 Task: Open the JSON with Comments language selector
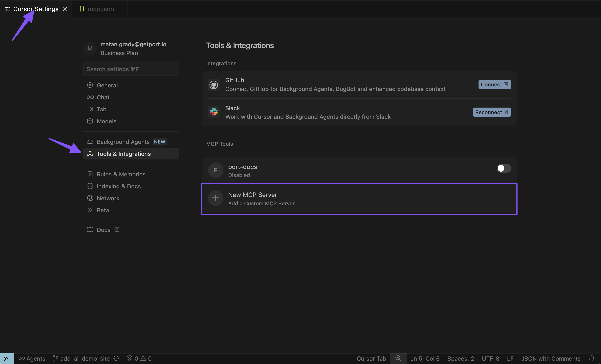pos(551,358)
